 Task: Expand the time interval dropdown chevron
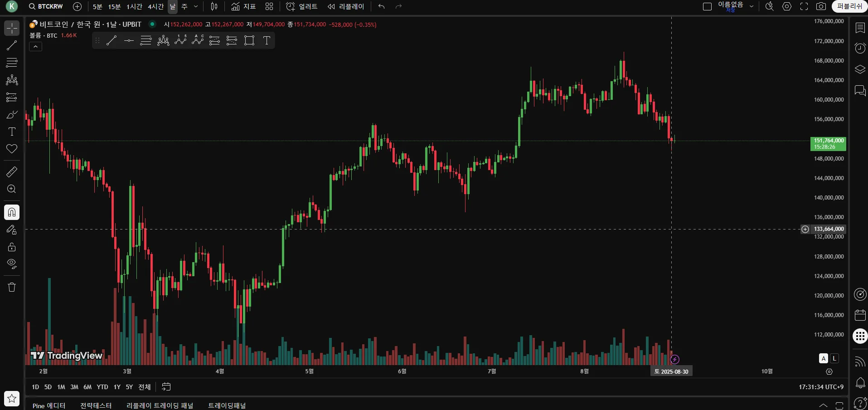coord(196,6)
